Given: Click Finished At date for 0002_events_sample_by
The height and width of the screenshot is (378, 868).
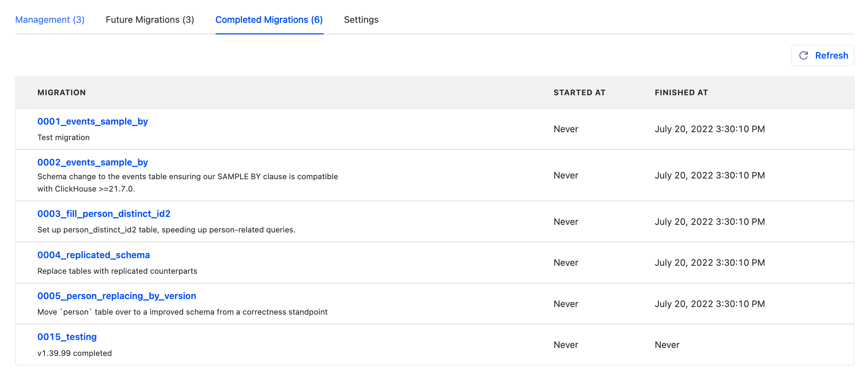Looking at the screenshot, I should (x=710, y=175).
